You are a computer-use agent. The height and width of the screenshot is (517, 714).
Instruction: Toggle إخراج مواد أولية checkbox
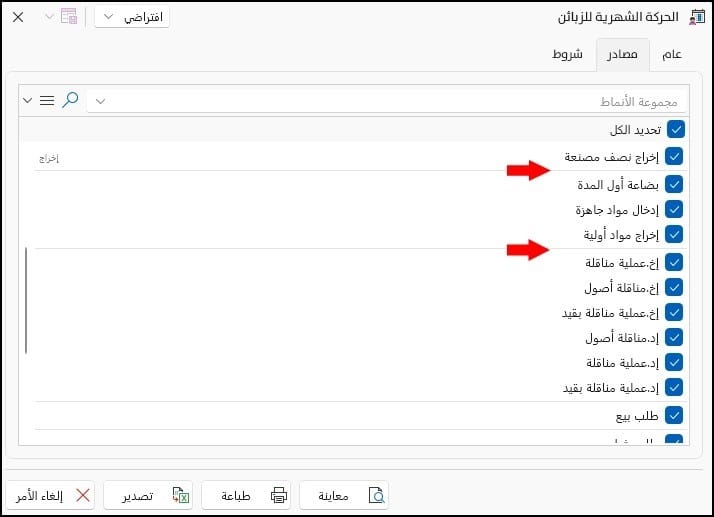pos(674,235)
